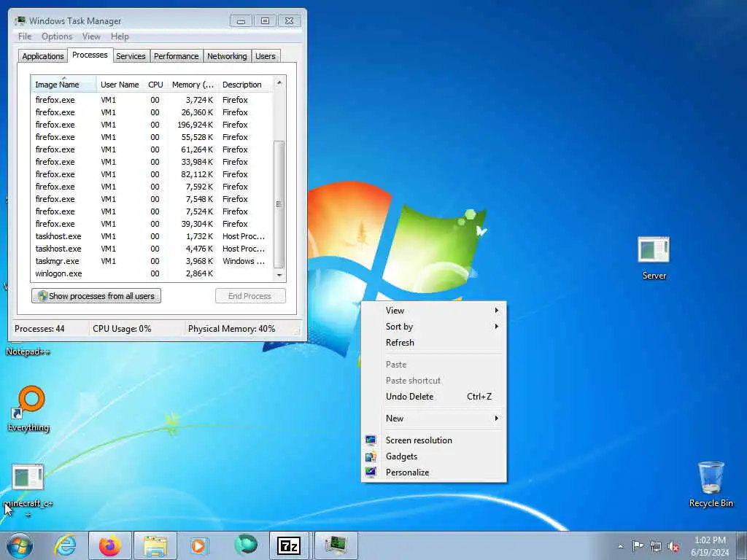Open the Windows Start orb
This screenshot has width=747, height=560.
20,545
